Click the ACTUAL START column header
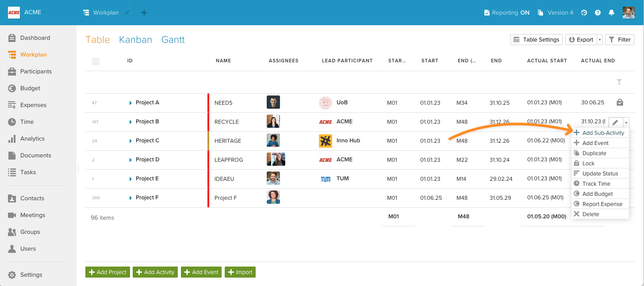 pyautogui.click(x=547, y=61)
